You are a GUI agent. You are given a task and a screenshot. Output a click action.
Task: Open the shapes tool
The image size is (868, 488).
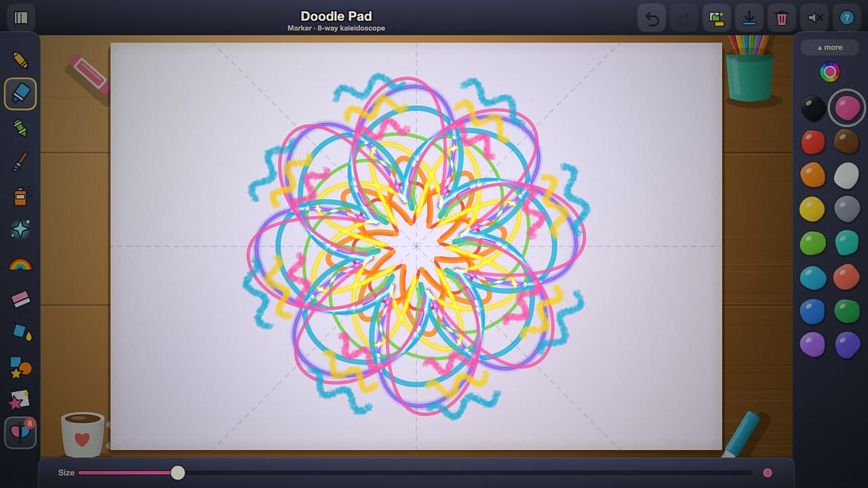pos(20,366)
